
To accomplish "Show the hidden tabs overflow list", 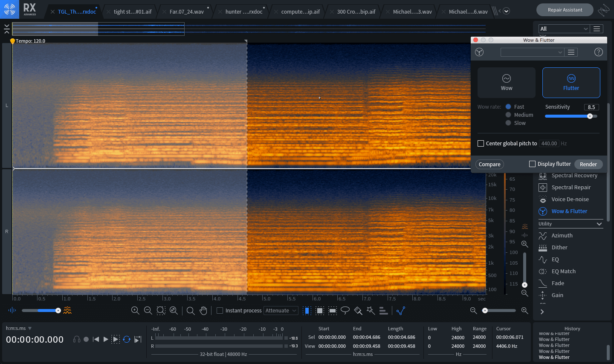I will point(506,11).
